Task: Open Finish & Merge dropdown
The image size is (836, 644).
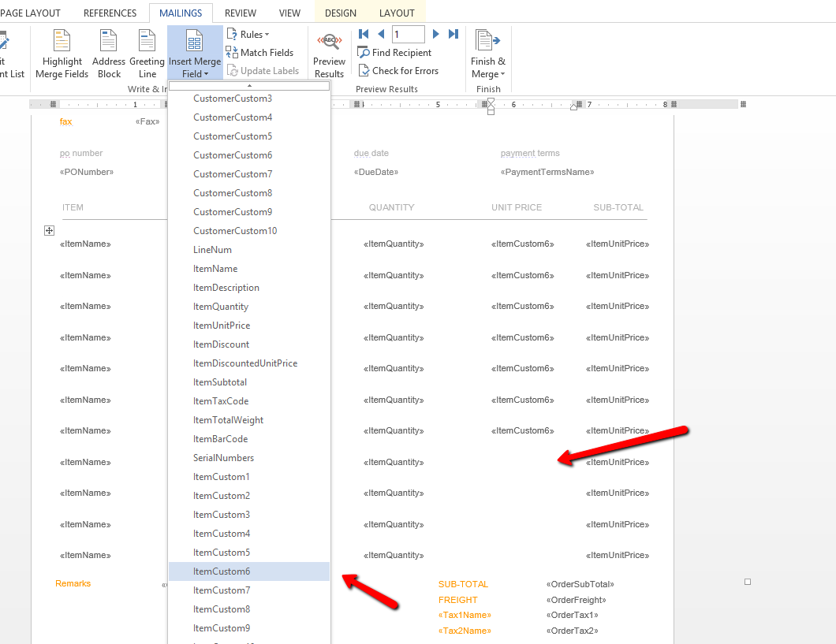Action: (488, 54)
